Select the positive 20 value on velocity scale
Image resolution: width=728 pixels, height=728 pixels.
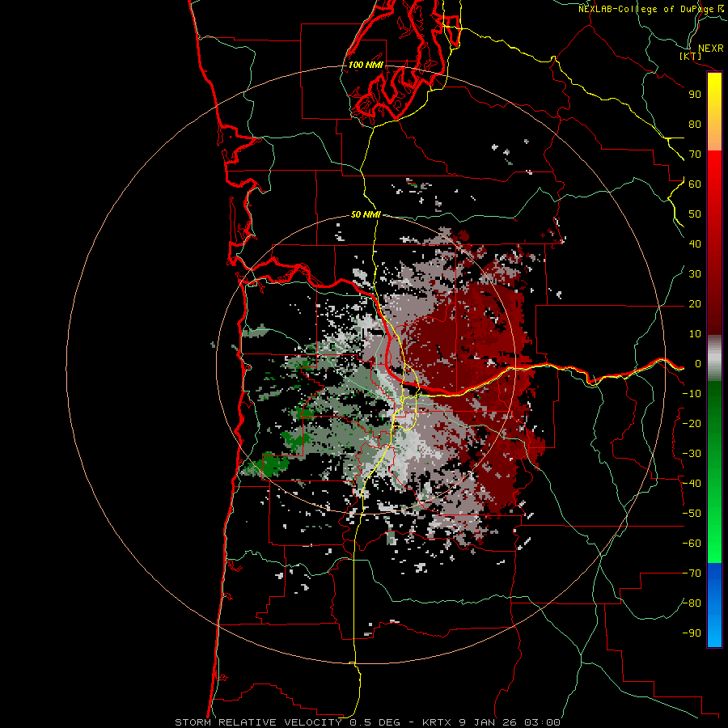tap(695, 304)
